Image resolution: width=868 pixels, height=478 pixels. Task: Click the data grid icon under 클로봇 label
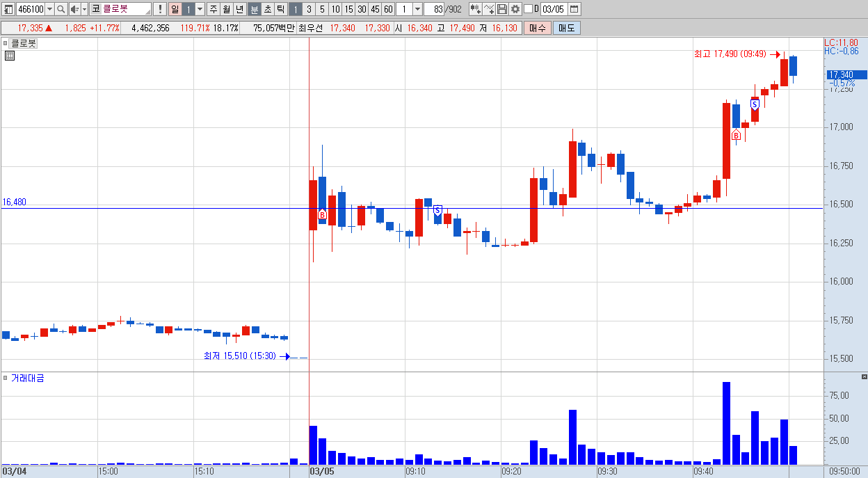pos(10,56)
